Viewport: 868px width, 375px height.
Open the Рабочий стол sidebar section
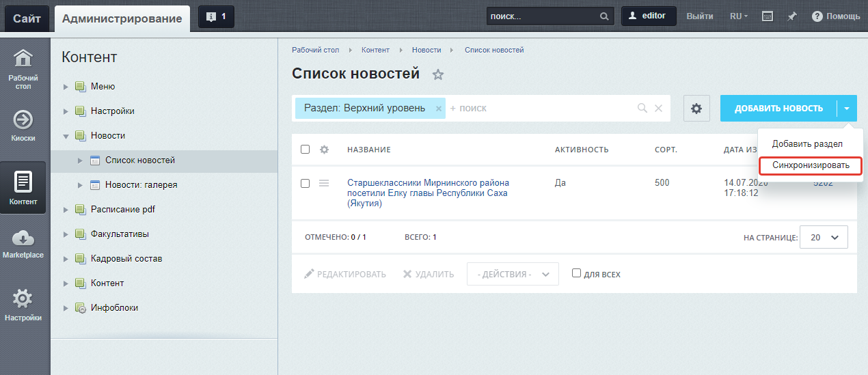click(x=23, y=70)
